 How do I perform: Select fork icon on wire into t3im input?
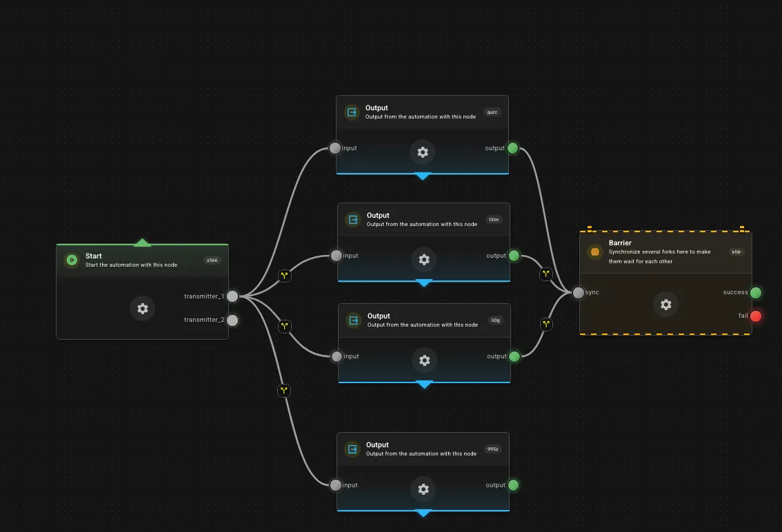(284, 276)
